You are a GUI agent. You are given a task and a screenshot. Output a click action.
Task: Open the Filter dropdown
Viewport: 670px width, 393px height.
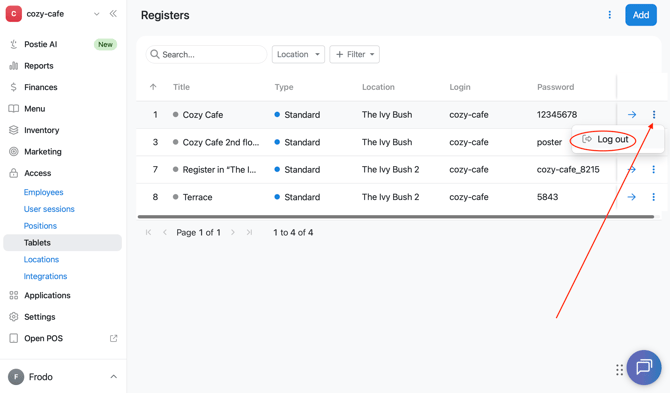pyautogui.click(x=355, y=54)
